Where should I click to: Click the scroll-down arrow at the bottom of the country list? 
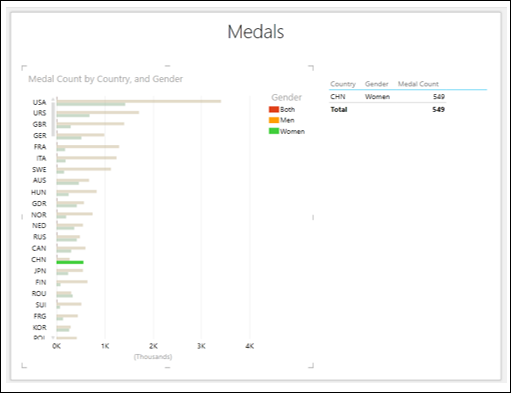click(x=53, y=338)
